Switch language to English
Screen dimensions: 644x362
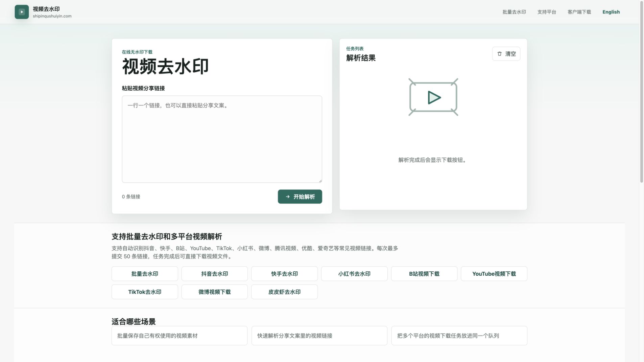point(611,12)
